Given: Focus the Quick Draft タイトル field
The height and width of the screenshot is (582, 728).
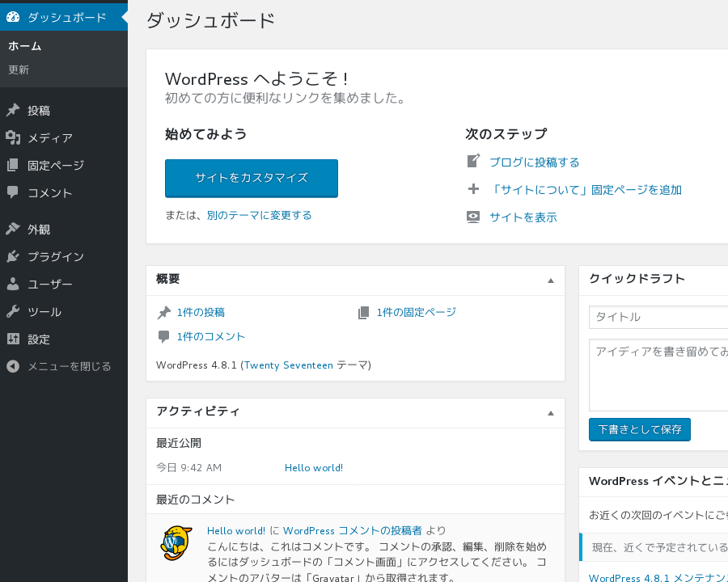Looking at the screenshot, I should tap(658, 317).
